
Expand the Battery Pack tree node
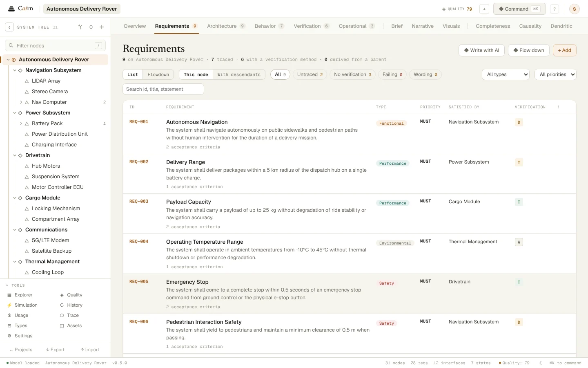[x=21, y=123]
